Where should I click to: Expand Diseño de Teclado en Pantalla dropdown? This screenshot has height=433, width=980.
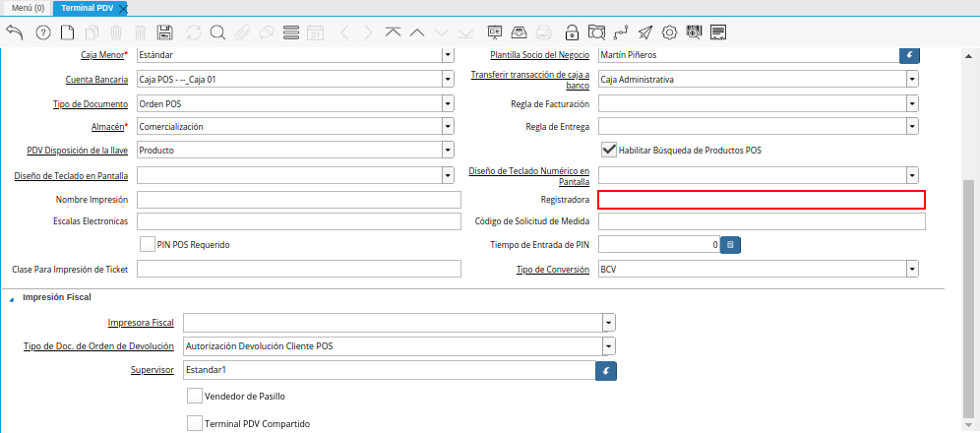click(448, 175)
